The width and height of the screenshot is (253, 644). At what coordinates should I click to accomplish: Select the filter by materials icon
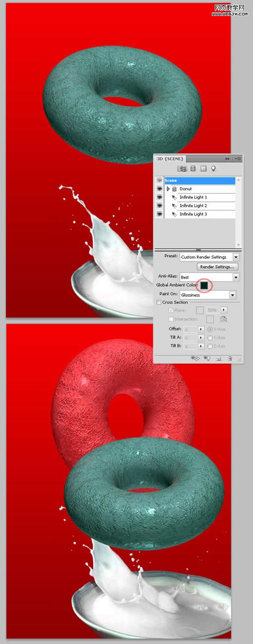point(203,169)
